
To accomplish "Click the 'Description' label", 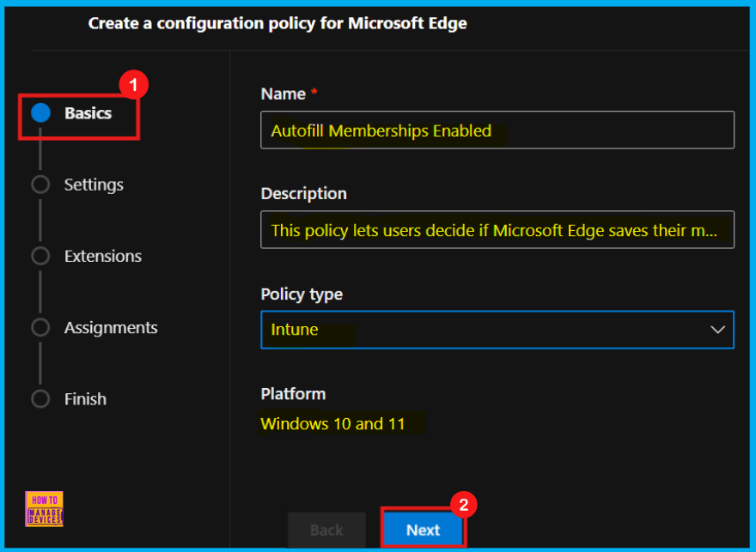I will coord(304,194).
